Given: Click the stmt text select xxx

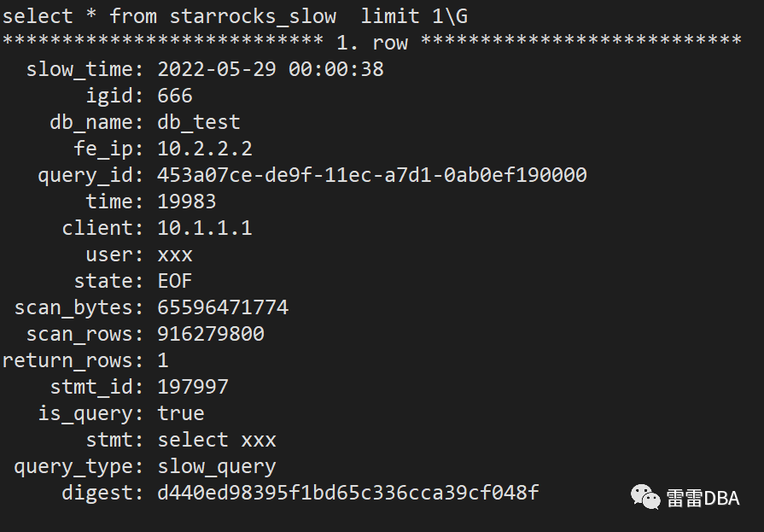Looking at the screenshot, I should coord(217,440).
